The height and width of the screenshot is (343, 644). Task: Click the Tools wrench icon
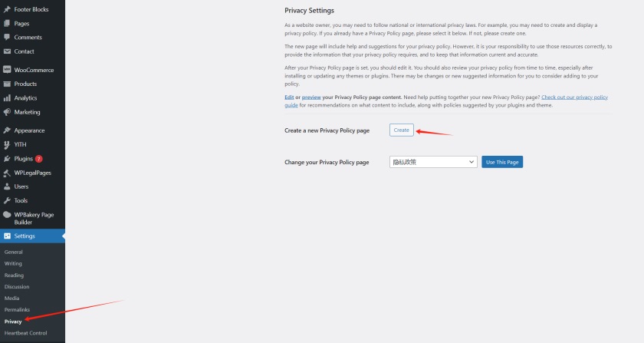(x=7, y=201)
